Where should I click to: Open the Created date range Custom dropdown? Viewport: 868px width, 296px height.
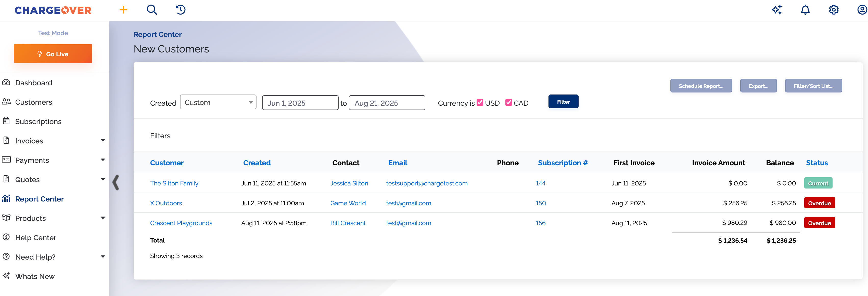(x=218, y=102)
